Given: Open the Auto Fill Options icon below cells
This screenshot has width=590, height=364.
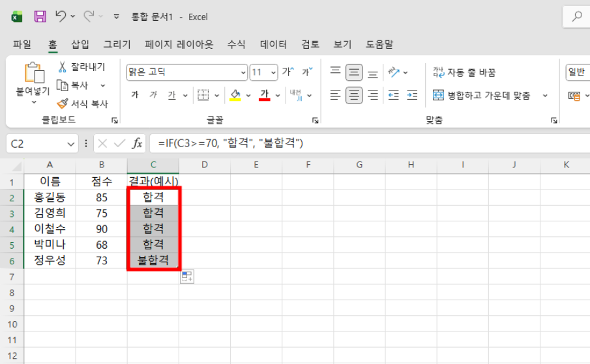Looking at the screenshot, I should pos(187,277).
